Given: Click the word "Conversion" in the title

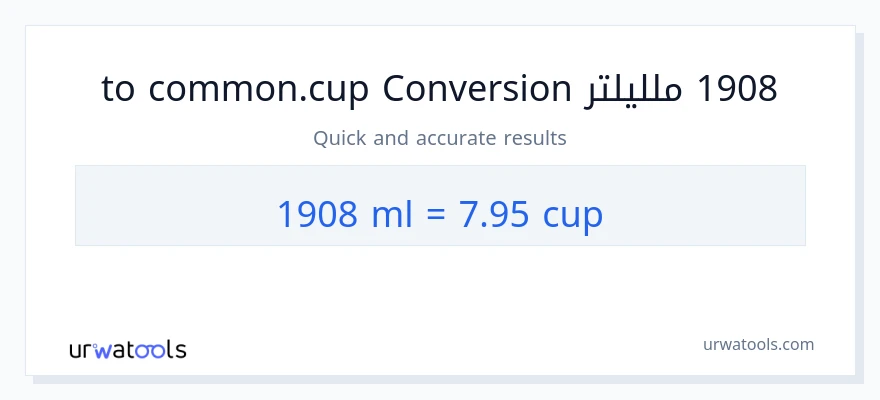Looking at the screenshot, I should point(476,89).
